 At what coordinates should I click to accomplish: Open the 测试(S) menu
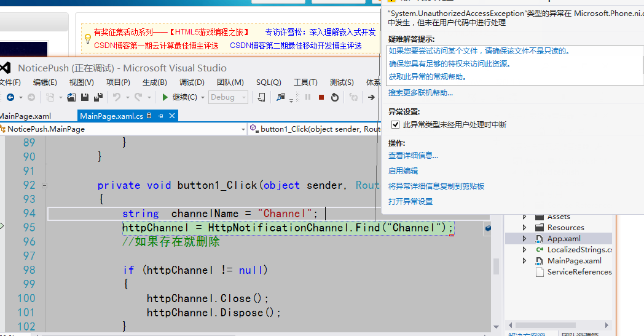[342, 82]
